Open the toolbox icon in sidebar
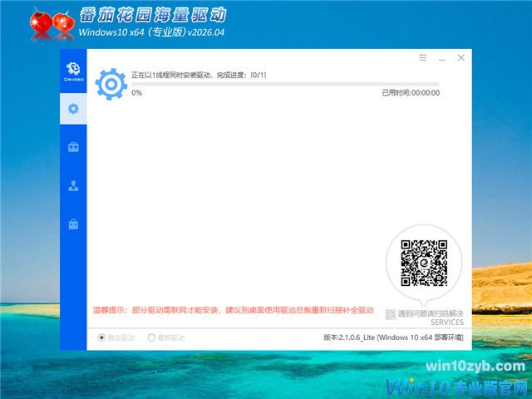The height and width of the screenshot is (399, 532). pyautogui.click(x=73, y=147)
